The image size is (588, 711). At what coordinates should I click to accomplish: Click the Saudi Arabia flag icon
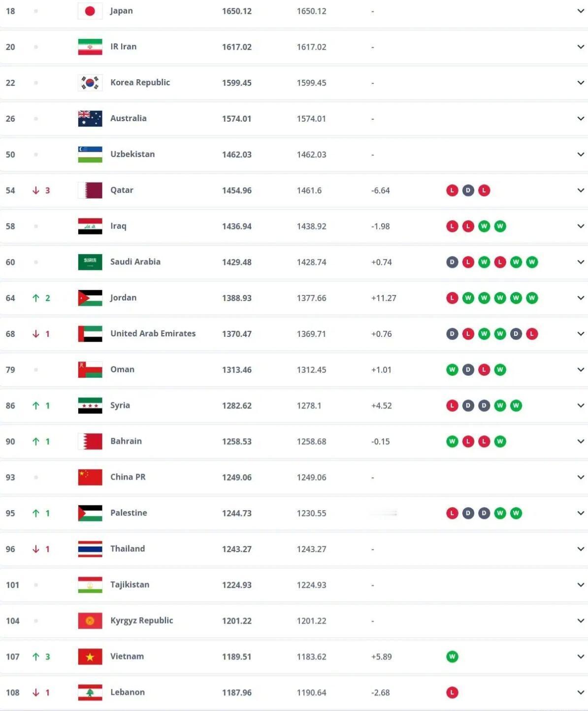click(90, 262)
